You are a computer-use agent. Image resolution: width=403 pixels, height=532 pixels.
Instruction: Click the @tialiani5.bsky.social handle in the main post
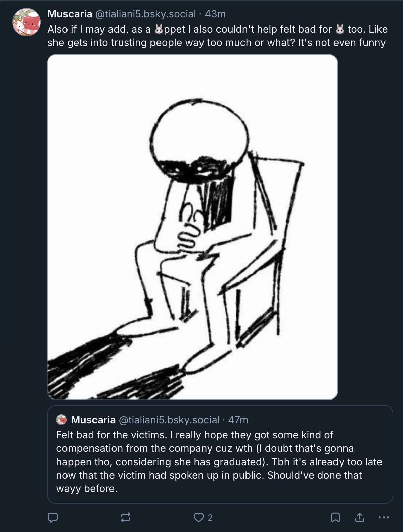145,14
